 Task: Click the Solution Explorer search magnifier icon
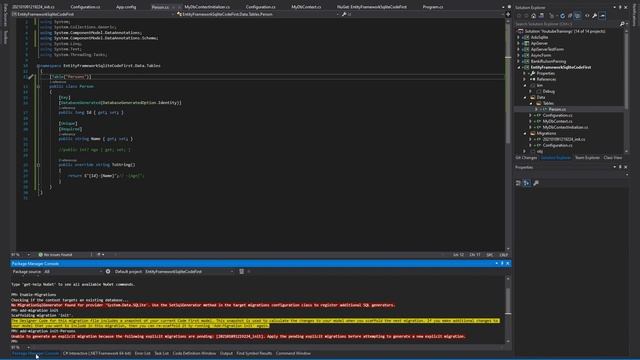coord(622,24)
